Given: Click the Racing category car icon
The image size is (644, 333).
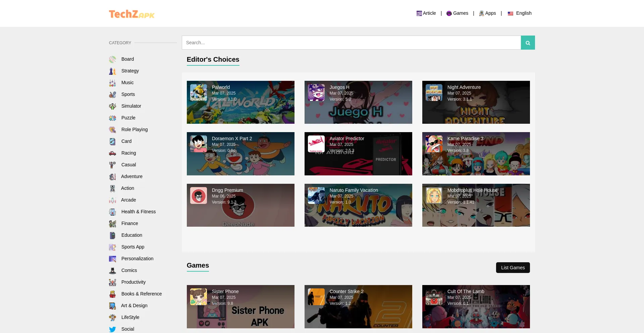Looking at the screenshot, I should click(112, 153).
